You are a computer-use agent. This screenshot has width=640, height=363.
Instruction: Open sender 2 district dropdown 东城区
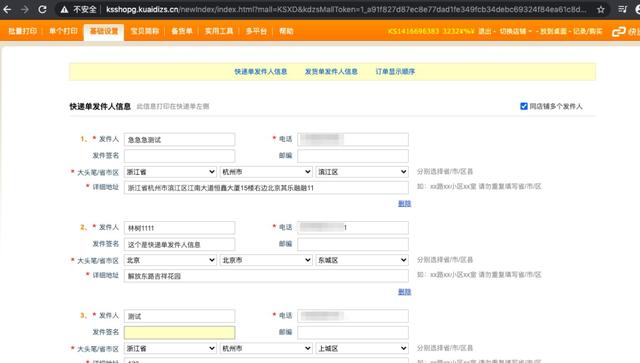point(362,260)
